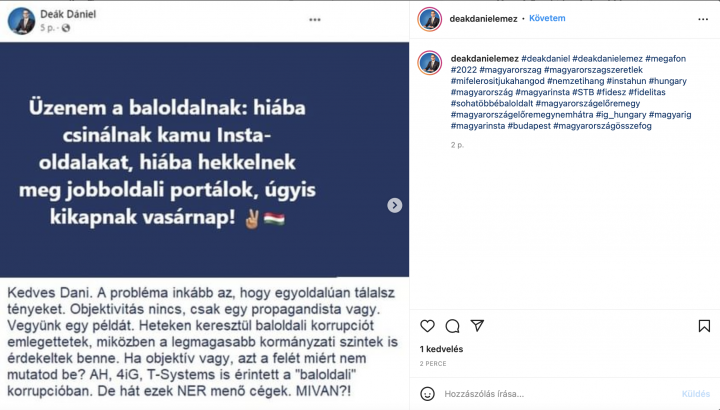
Task: Like the post with the heart icon
Action: (x=427, y=326)
